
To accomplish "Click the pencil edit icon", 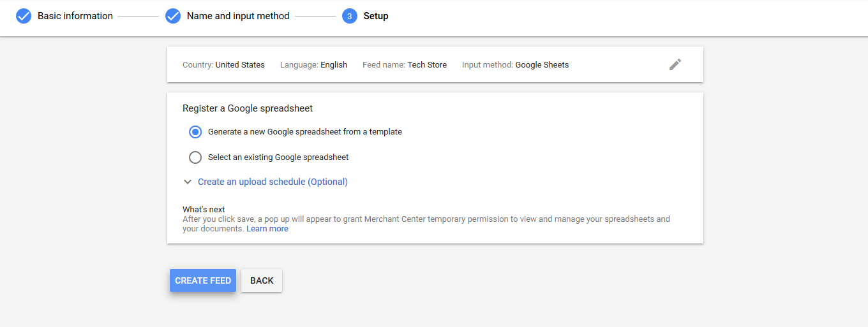I will 675,64.
